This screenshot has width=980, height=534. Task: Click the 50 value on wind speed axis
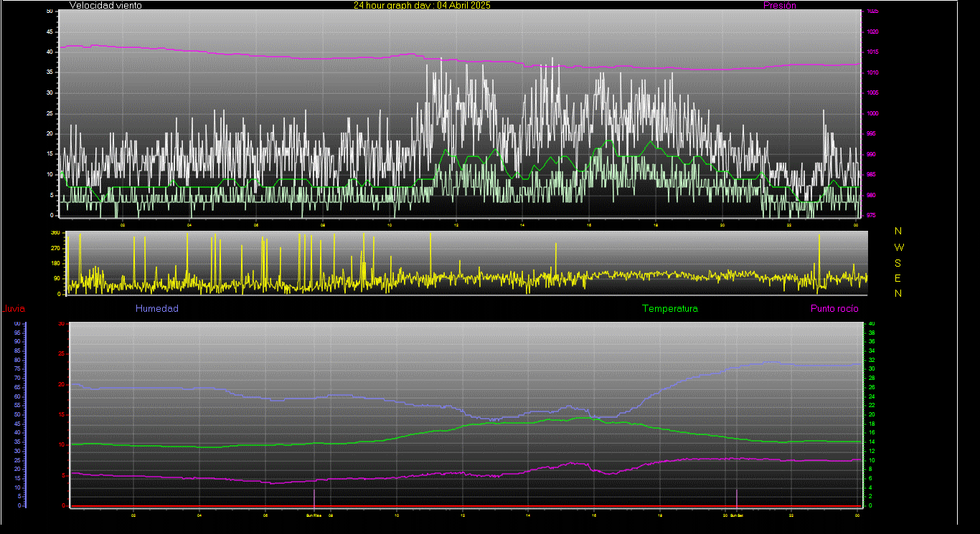pyautogui.click(x=50, y=11)
